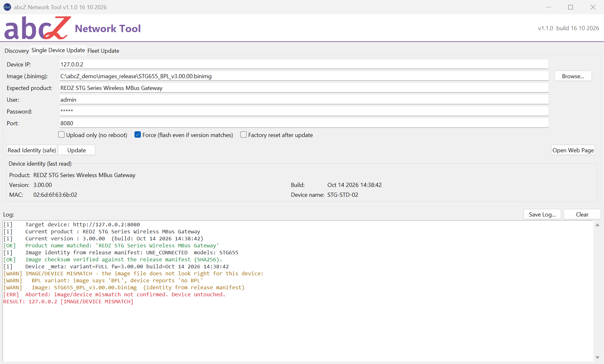Click the abcZ logo in the header

(38, 28)
